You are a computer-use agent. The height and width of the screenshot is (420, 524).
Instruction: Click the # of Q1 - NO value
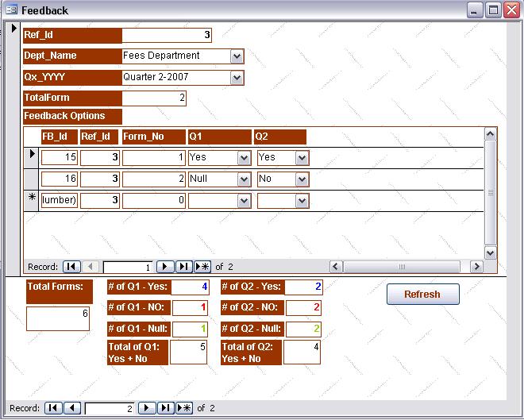click(x=191, y=308)
